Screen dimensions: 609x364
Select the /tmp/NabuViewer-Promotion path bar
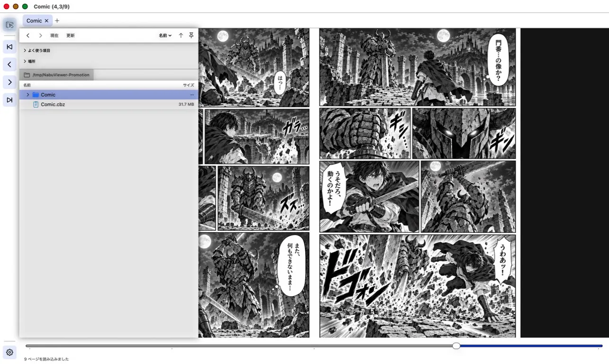pos(57,75)
